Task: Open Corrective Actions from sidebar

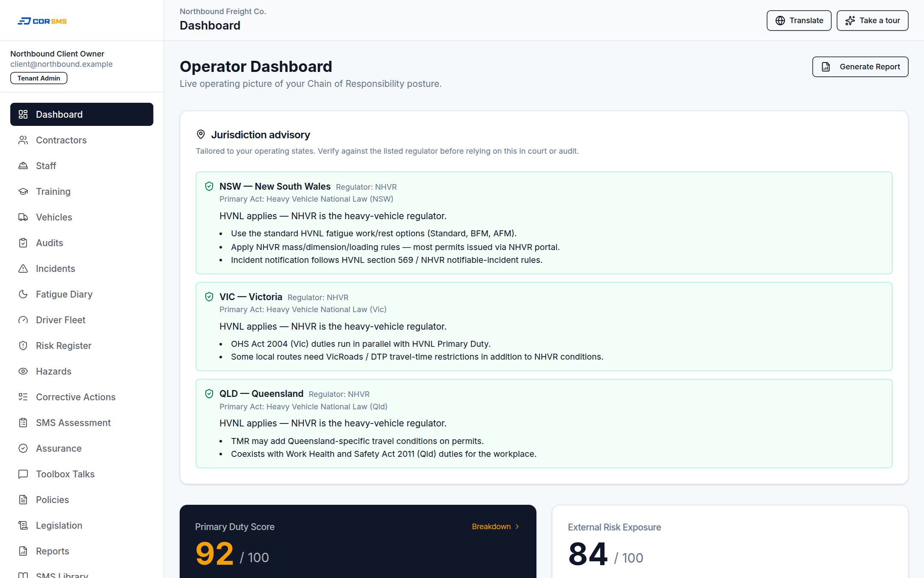Action: (x=82, y=397)
